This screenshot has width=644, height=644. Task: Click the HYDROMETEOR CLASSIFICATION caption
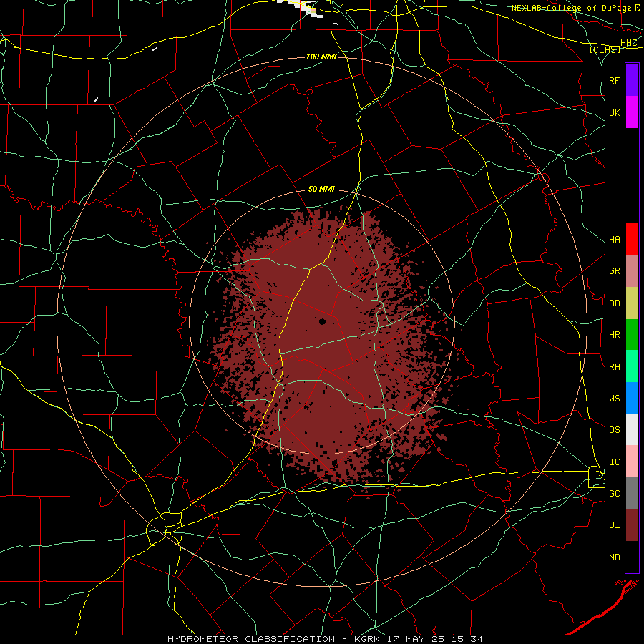tap(251, 639)
